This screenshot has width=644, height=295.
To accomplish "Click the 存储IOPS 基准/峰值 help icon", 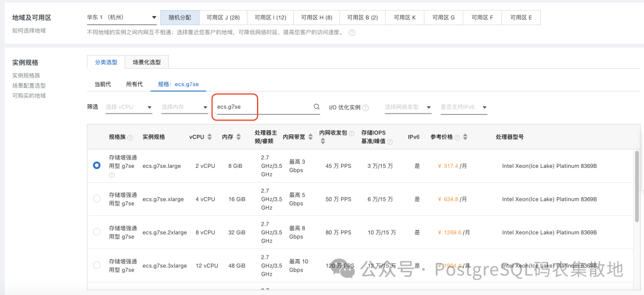I will [389, 142].
